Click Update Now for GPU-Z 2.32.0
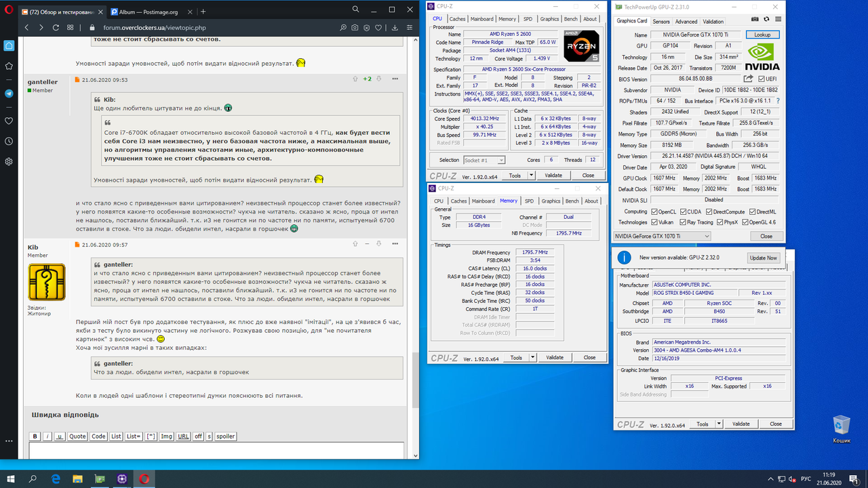 pos(763,258)
